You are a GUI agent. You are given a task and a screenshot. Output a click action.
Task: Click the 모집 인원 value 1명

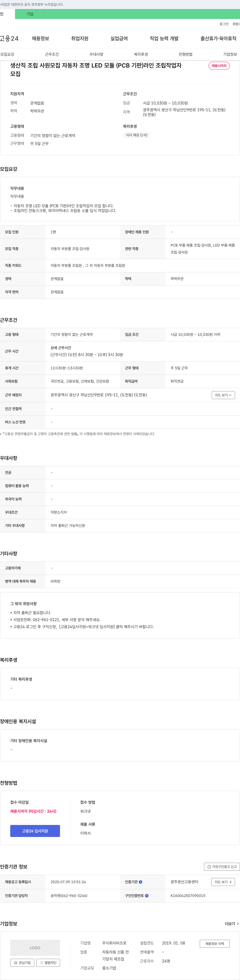click(x=53, y=232)
